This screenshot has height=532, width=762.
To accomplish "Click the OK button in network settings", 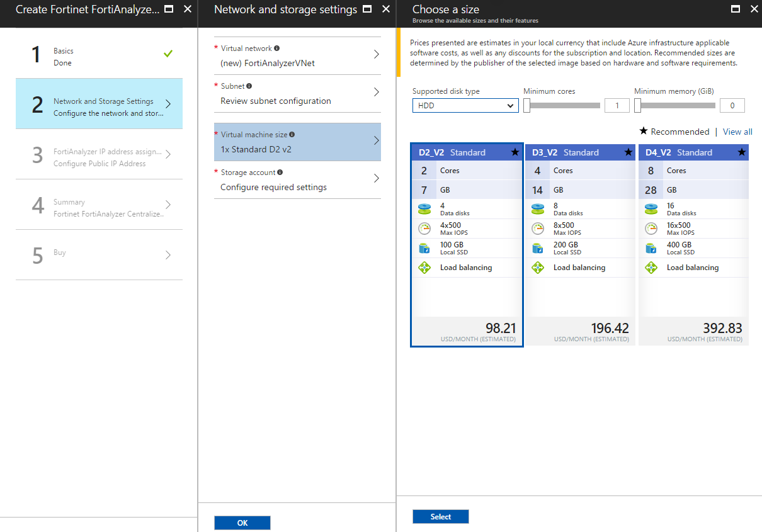I will pos(242,523).
